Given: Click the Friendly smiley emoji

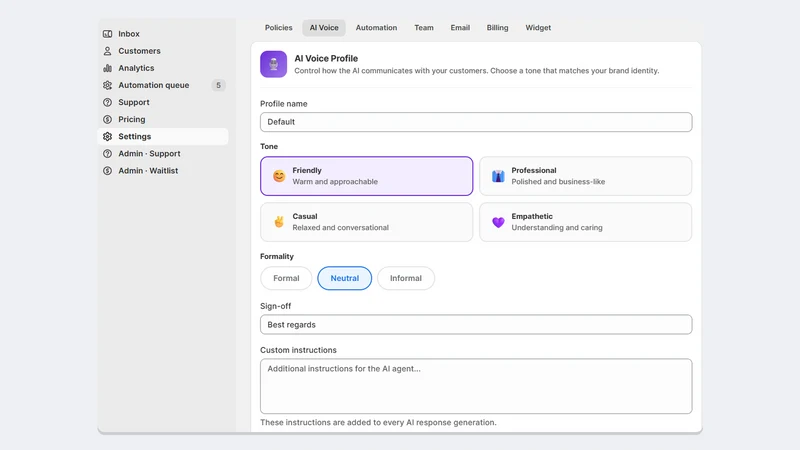Looking at the screenshot, I should coord(279,176).
